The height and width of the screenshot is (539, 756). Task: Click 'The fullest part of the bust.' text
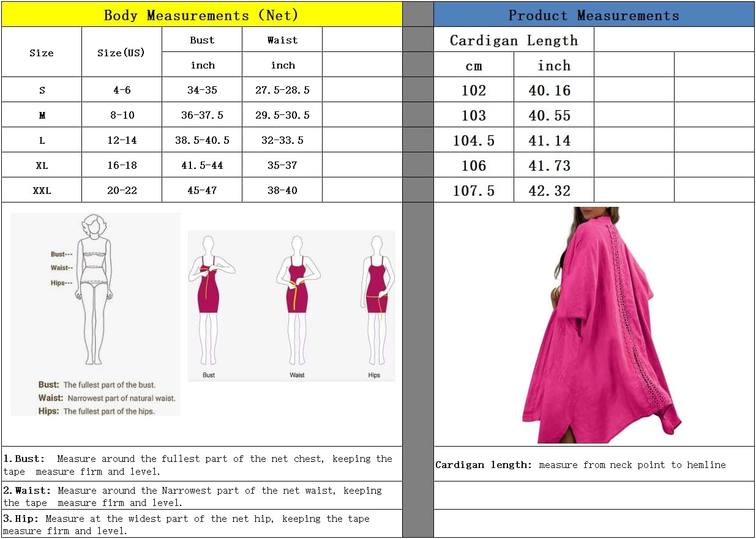110,385
